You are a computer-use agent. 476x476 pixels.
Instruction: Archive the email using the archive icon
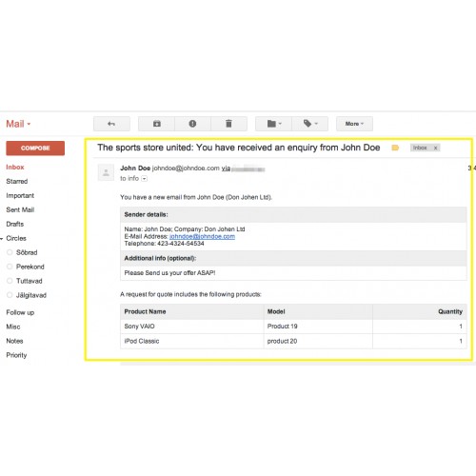coord(156,124)
